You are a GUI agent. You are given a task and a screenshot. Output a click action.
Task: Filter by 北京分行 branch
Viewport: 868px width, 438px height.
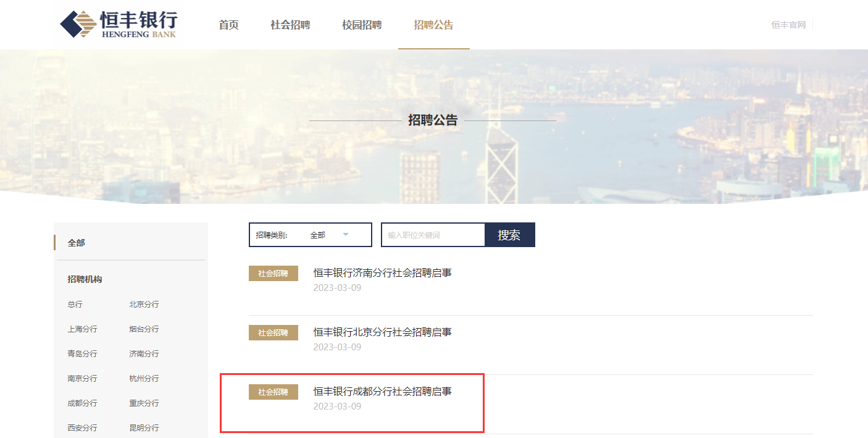[144, 305]
